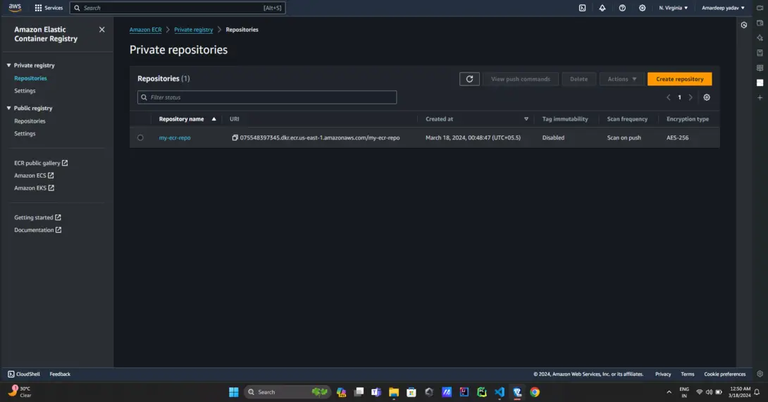
Task: Click the Amazon ECR breadcrumb
Action: click(145, 30)
